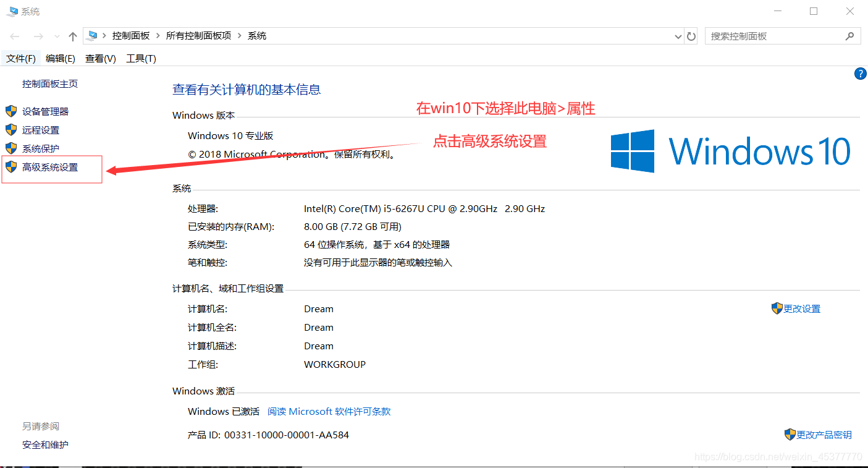Select the Windows 已激活 status text
This screenshot has height=468, width=868.
pos(224,412)
